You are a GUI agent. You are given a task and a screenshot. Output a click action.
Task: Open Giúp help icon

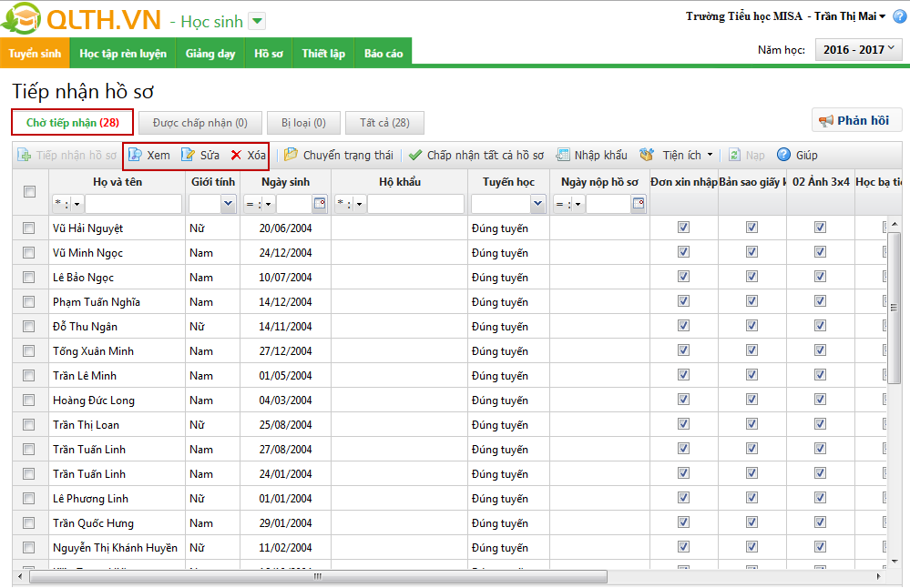point(782,155)
